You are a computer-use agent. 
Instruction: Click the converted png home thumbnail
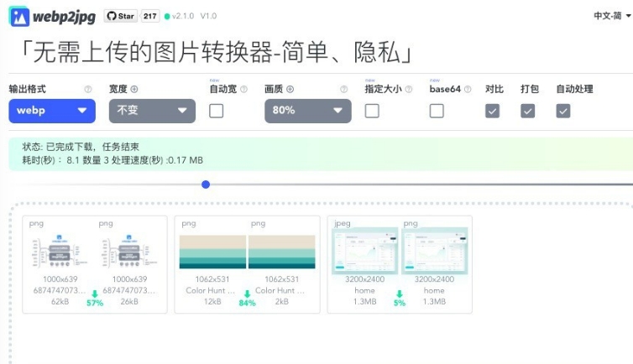[x=434, y=251]
